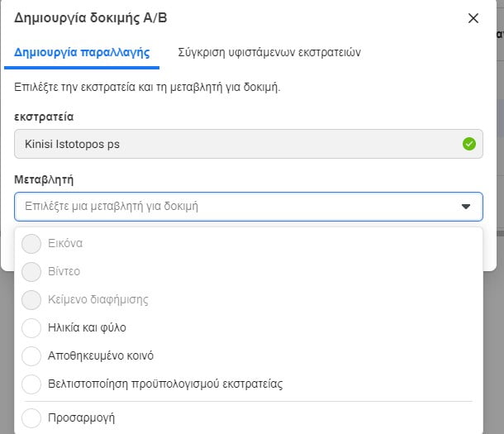The image size is (504, 434).
Task: Close the Δημιουργία δοκιμής A/B dialog
Action: pos(473,18)
